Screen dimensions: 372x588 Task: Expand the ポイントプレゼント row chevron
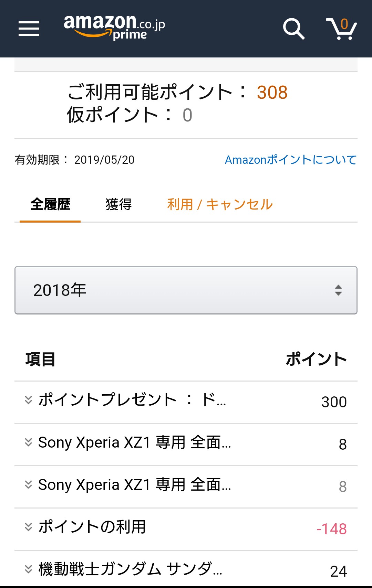point(28,400)
